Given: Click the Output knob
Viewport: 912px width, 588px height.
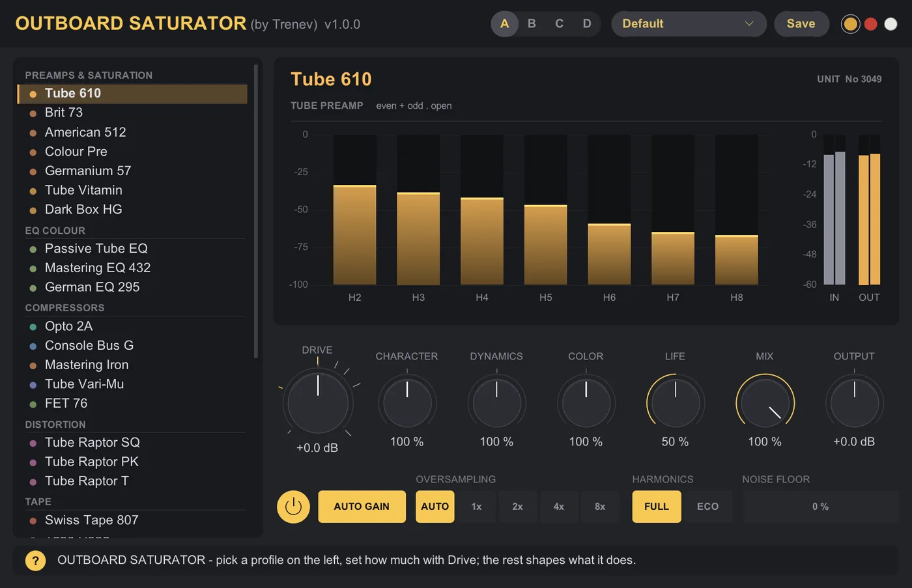Looking at the screenshot, I should point(854,402).
